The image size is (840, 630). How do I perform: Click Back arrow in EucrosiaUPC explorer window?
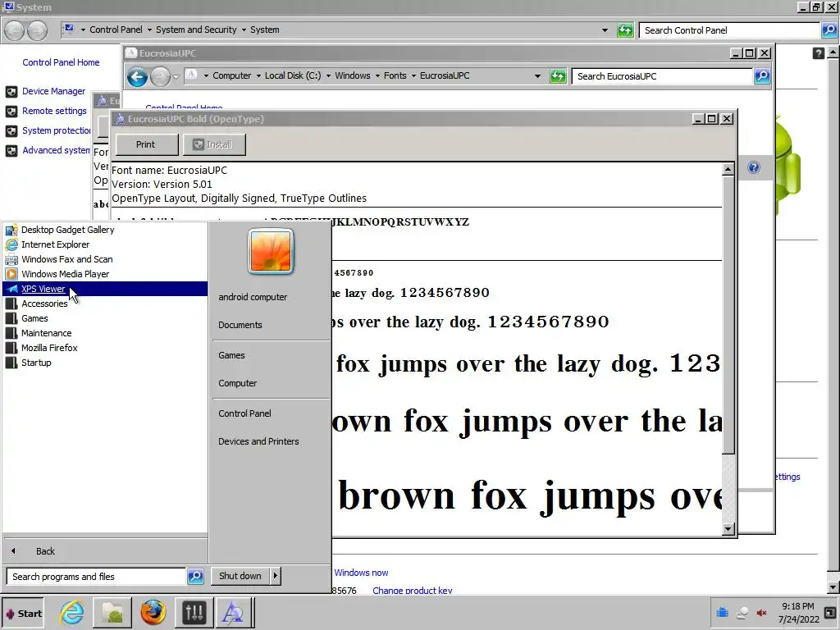point(137,77)
